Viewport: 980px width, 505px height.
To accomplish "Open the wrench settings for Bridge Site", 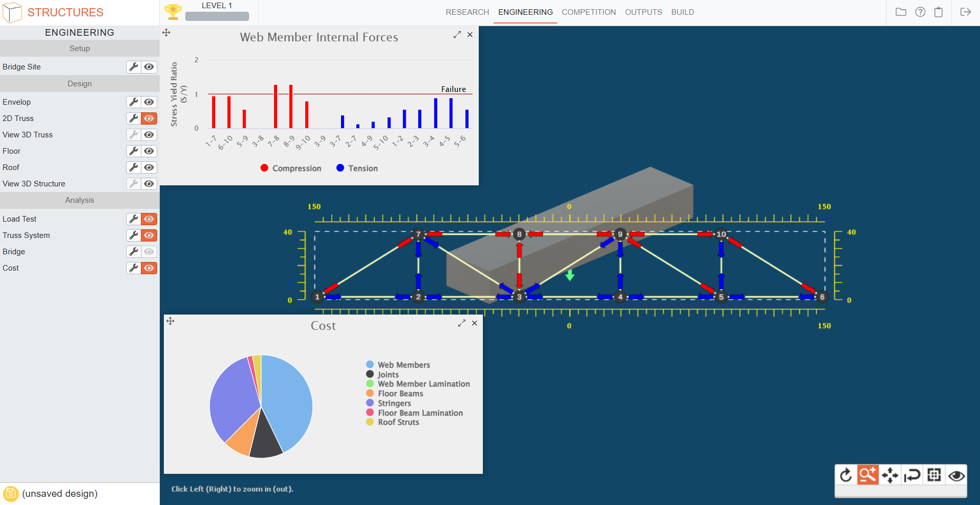I will [134, 67].
